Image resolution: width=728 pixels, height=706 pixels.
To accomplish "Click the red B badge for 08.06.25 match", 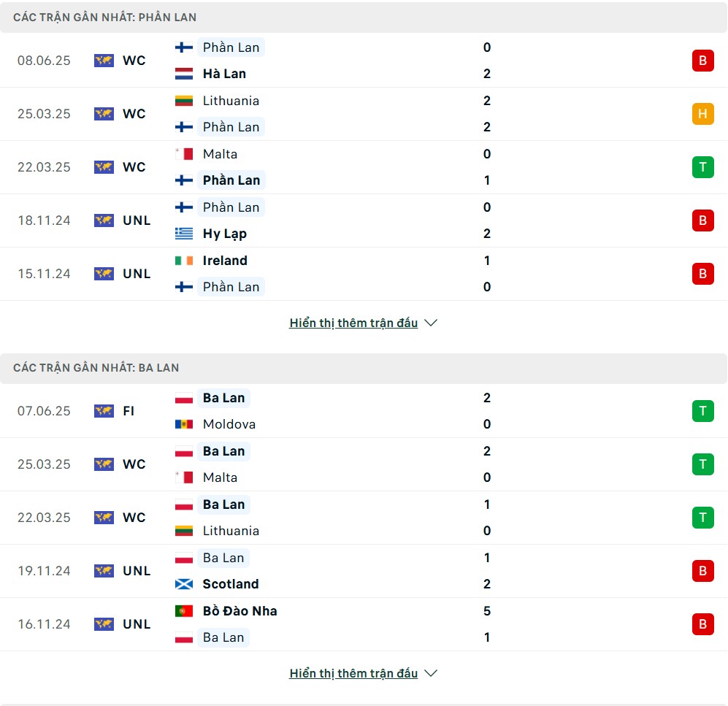I will tap(703, 61).
